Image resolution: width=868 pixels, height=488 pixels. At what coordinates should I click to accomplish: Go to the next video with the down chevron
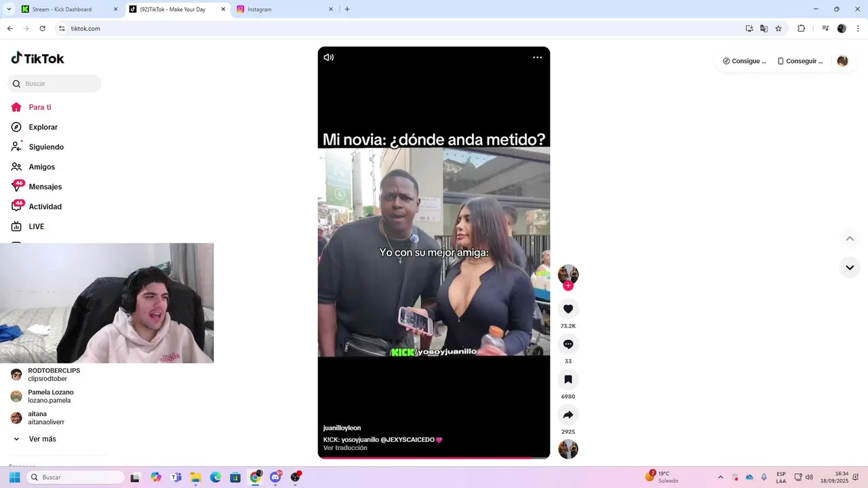pos(850,268)
